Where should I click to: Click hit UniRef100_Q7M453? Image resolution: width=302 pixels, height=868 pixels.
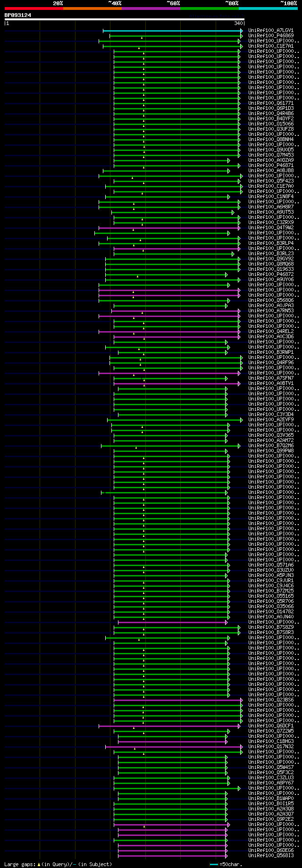(271, 155)
